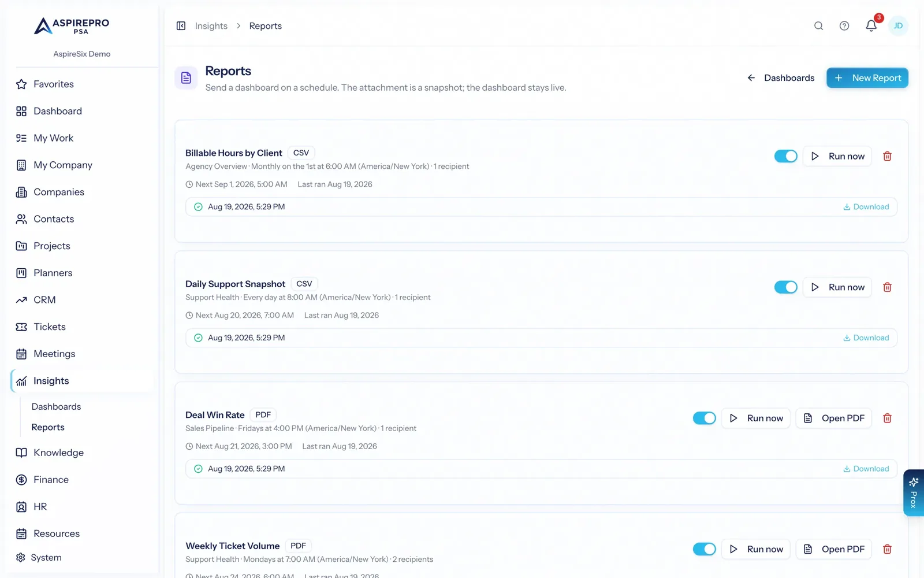Download Daily Support Snapshot run
Screen dimensions: 924x578
click(866, 338)
